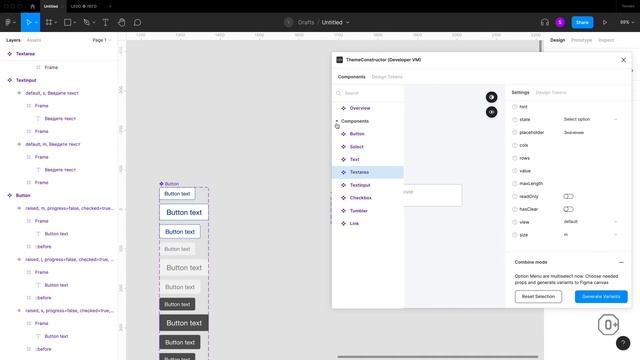Click the Share button
Image resolution: width=640 pixels, height=360 pixels.
click(x=582, y=22)
